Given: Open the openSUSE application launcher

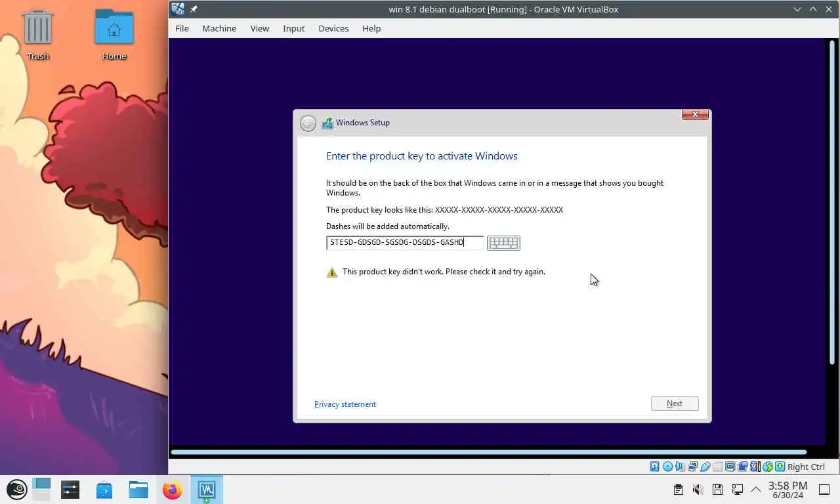Looking at the screenshot, I should (x=17, y=489).
